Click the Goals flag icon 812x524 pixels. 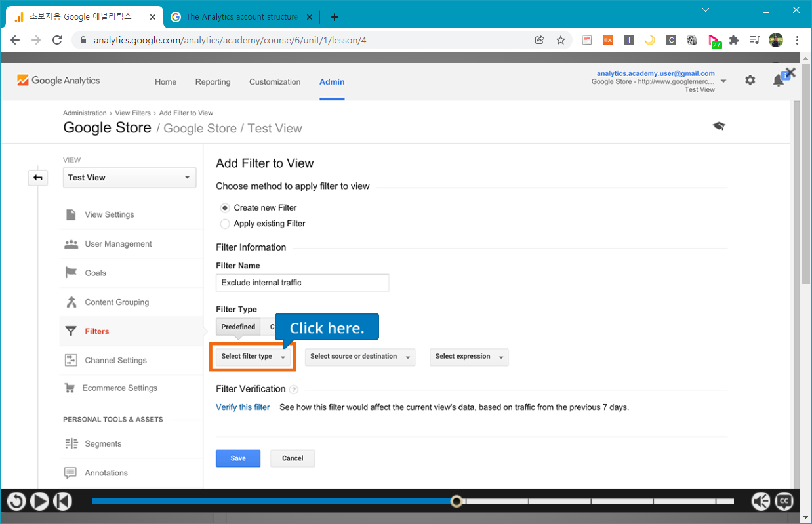[71, 273]
